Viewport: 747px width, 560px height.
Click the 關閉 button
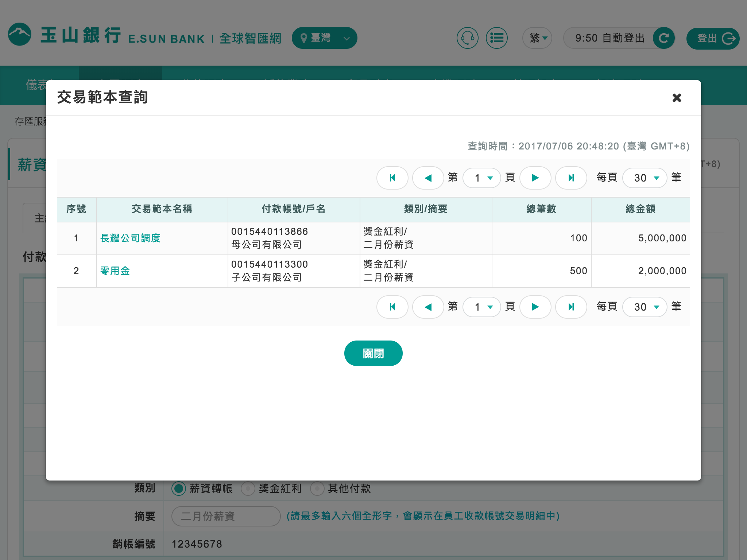pos(373,353)
